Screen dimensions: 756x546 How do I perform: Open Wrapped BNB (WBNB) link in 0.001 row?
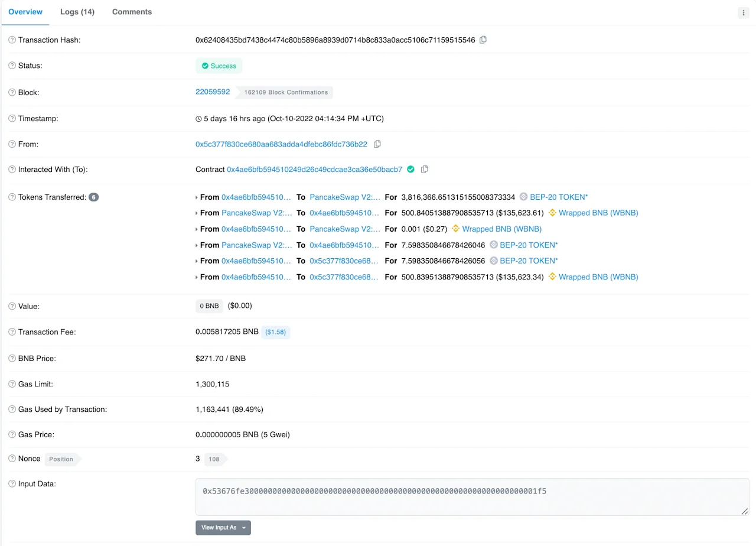[502, 229]
